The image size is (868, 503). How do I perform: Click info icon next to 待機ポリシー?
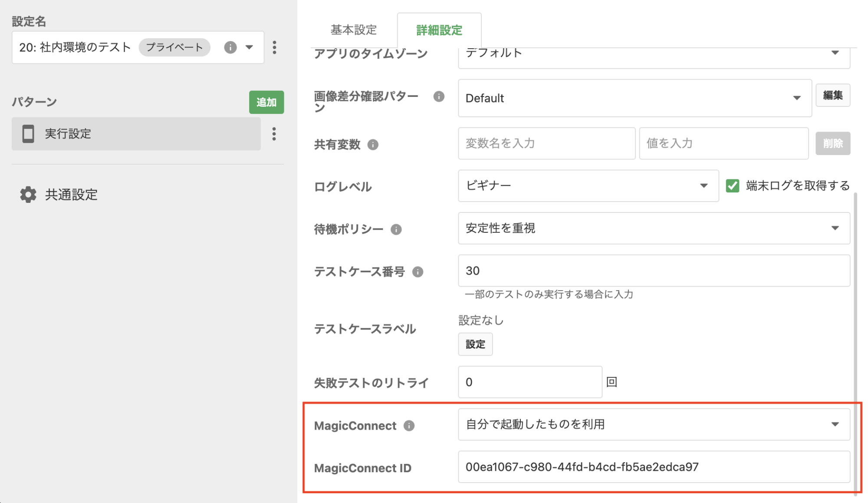[396, 229]
